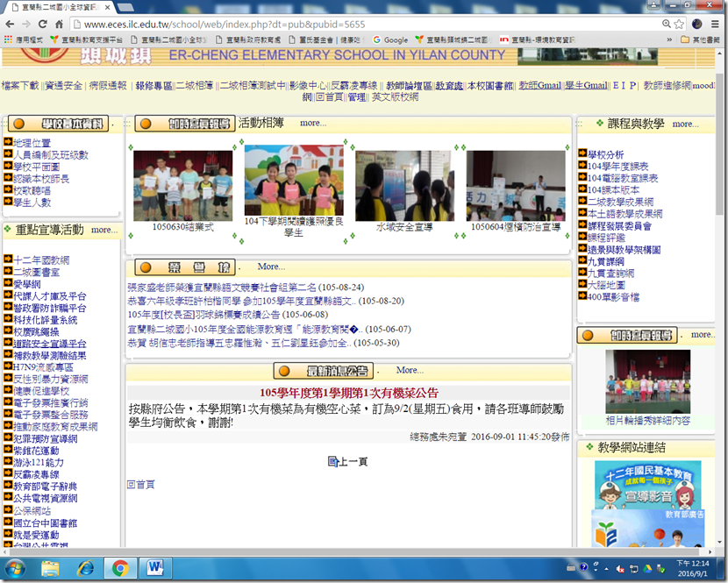Open 104學年度課表 link
The width and height of the screenshot is (728, 583).
[618, 167]
